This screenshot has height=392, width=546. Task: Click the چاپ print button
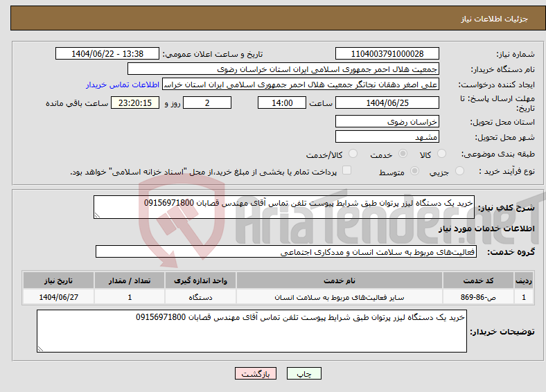(x=304, y=373)
